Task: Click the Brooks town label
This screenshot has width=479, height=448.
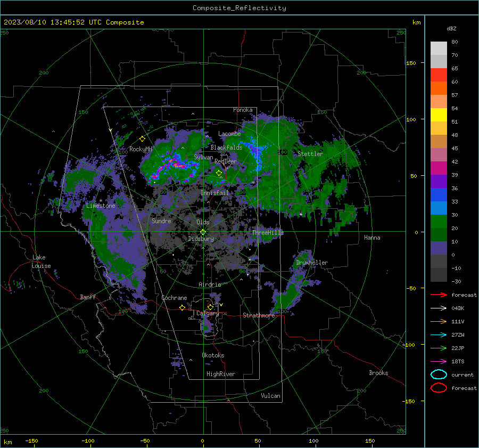Action: pos(378,373)
